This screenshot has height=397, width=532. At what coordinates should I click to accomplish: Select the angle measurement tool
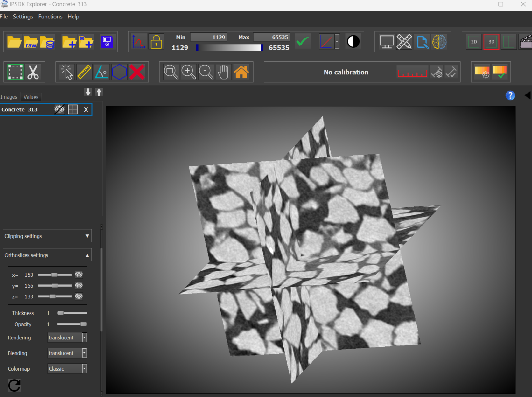pyautogui.click(x=102, y=72)
